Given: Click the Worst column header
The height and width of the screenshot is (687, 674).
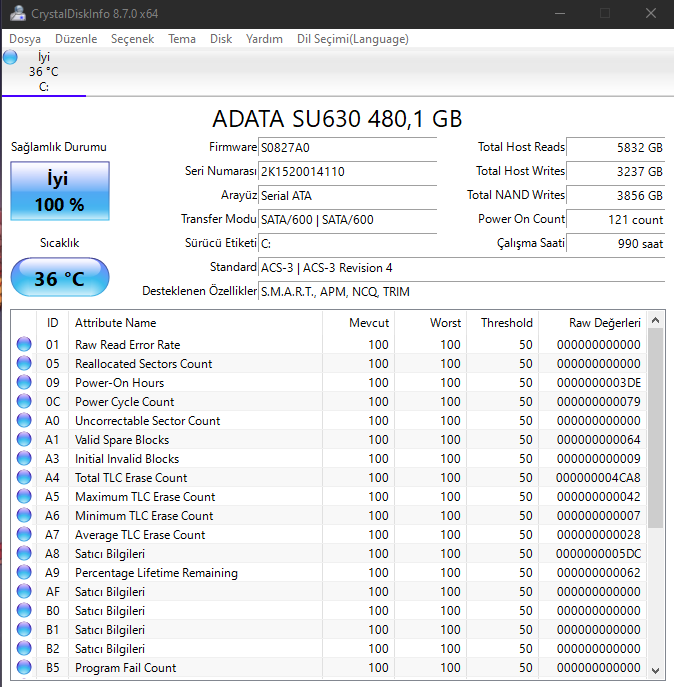Looking at the screenshot, I should pos(431,323).
